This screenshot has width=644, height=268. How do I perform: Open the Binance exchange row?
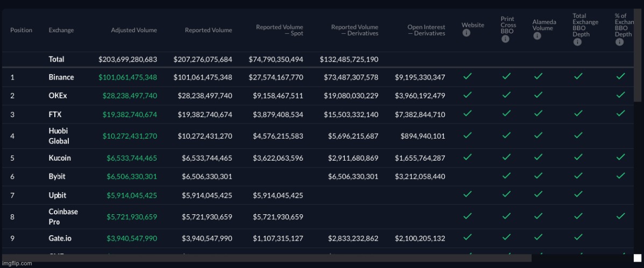click(318, 77)
